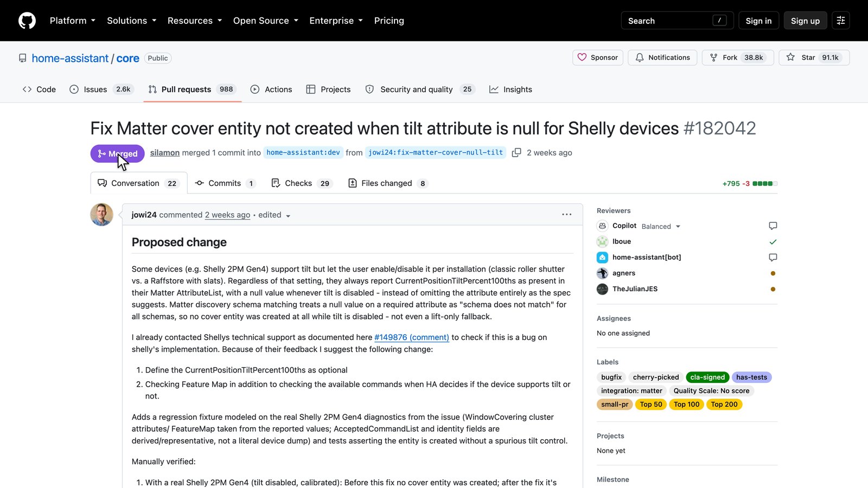The height and width of the screenshot is (488, 868).
Task: View Copilot's review comment icon
Action: click(x=773, y=226)
